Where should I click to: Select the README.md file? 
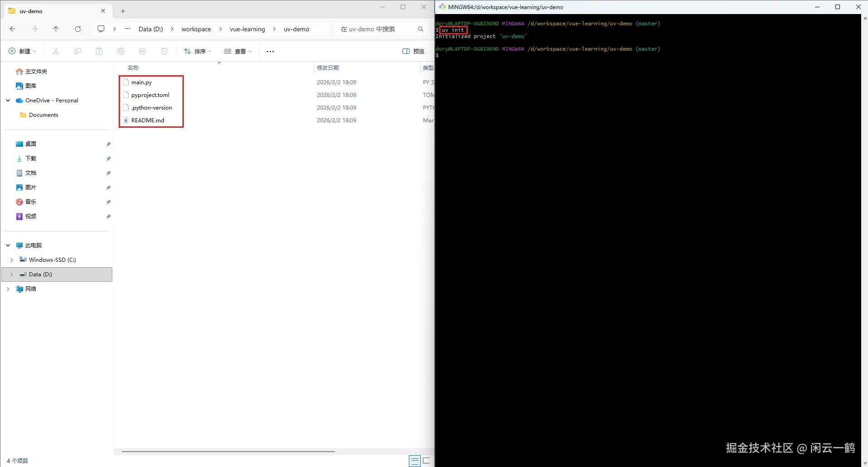coord(148,120)
